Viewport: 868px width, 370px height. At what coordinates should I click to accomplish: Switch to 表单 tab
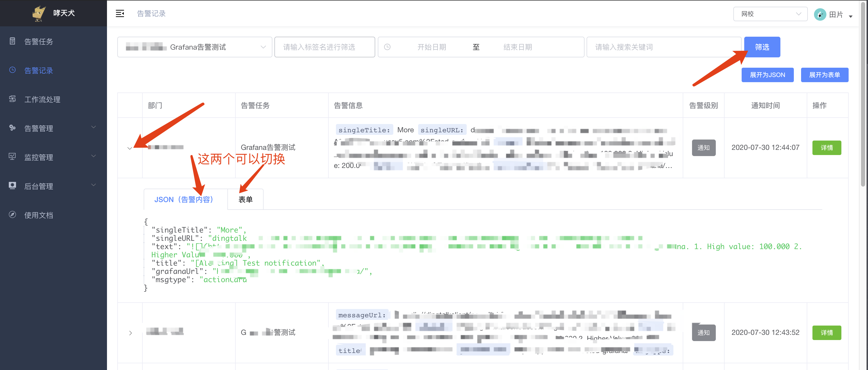coord(245,199)
